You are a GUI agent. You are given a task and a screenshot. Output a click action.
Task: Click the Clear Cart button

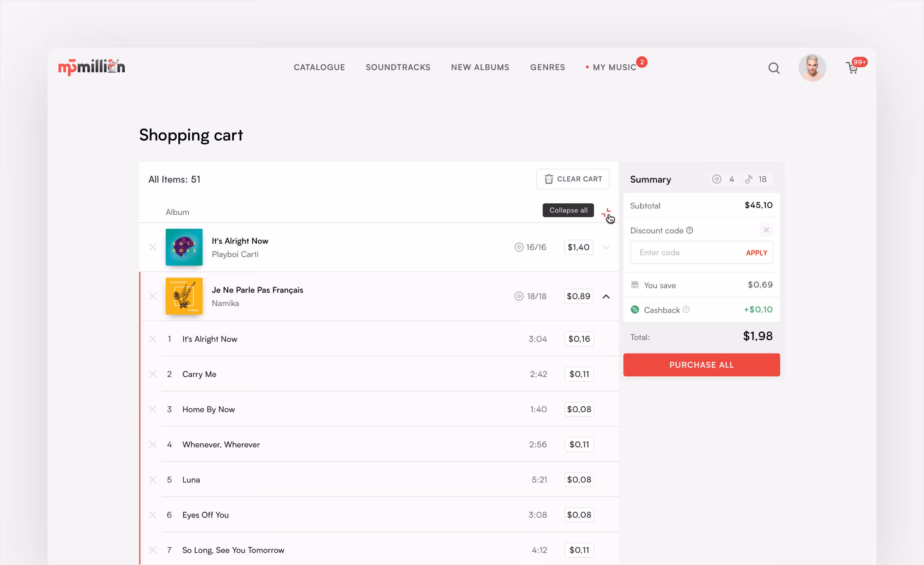pyautogui.click(x=573, y=179)
